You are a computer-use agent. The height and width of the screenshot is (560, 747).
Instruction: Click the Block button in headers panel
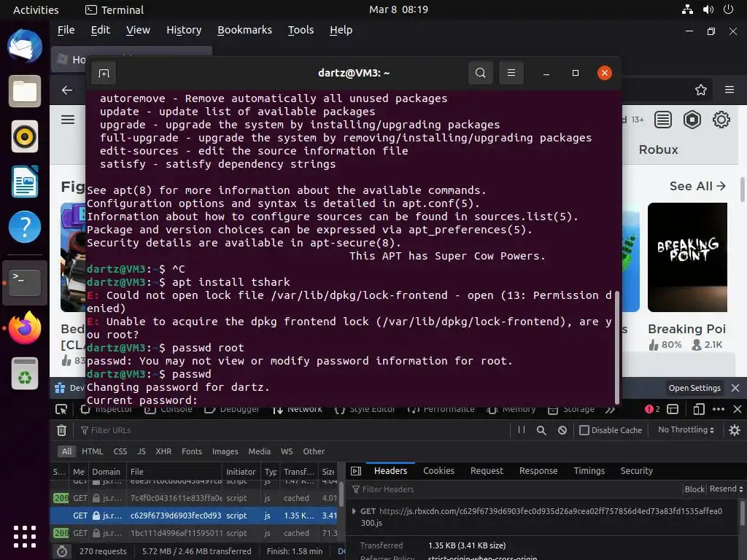pyautogui.click(x=694, y=489)
